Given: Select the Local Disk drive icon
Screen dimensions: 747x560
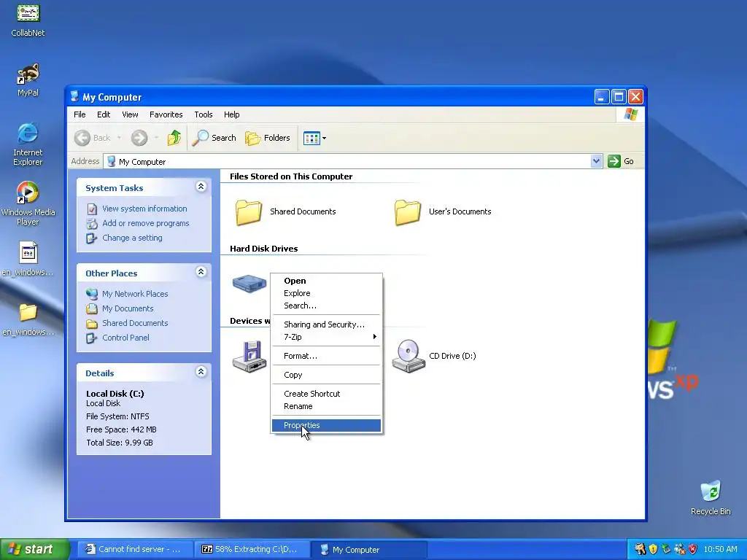Looking at the screenshot, I should (x=249, y=284).
